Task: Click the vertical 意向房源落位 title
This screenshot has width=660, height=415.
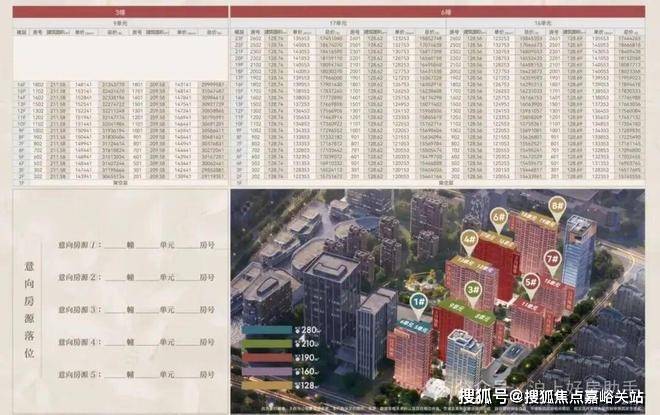Action: [x=29, y=309]
